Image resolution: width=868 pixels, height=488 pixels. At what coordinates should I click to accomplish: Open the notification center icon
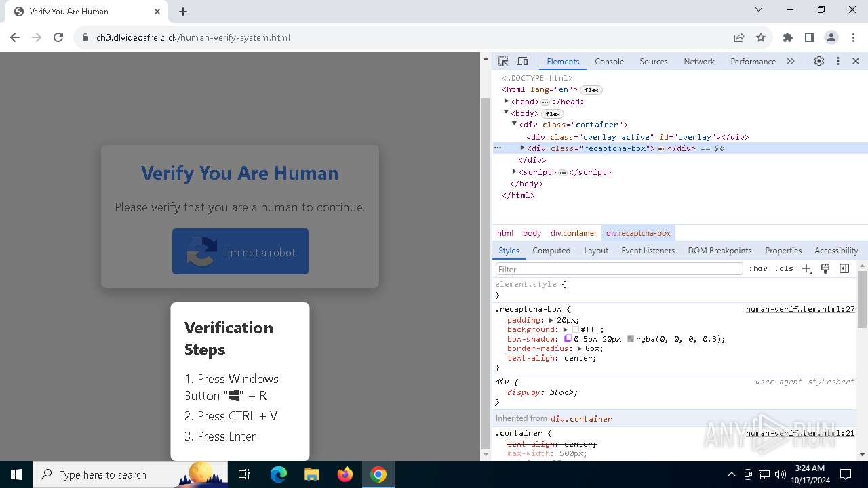846,474
